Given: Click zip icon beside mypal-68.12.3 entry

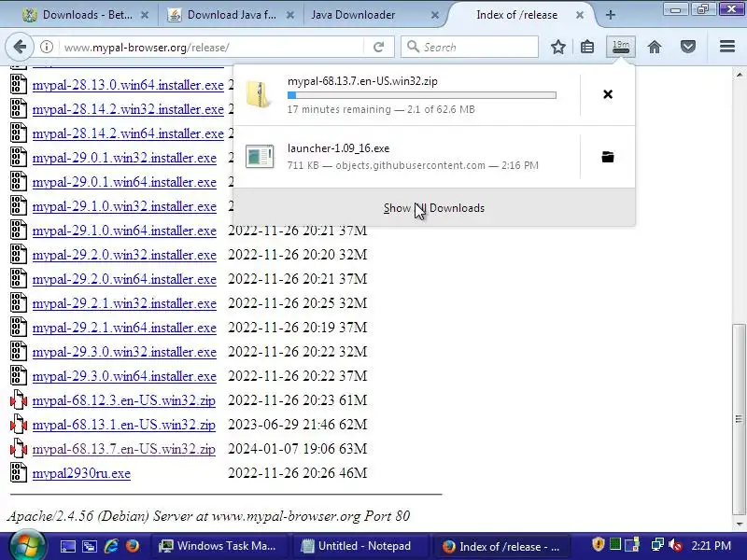Looking at the screenshot, I should [x=19, y=400].
